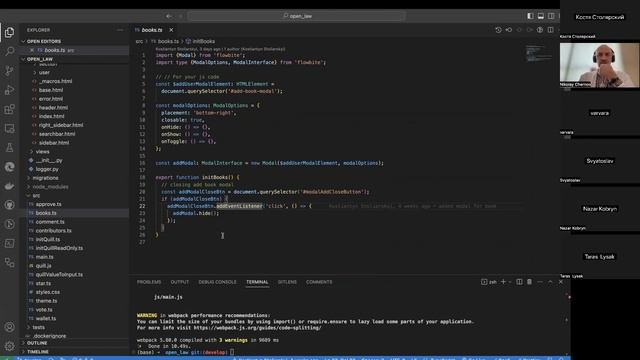
Task: Split the terminal panel
Action: [519, 282]
